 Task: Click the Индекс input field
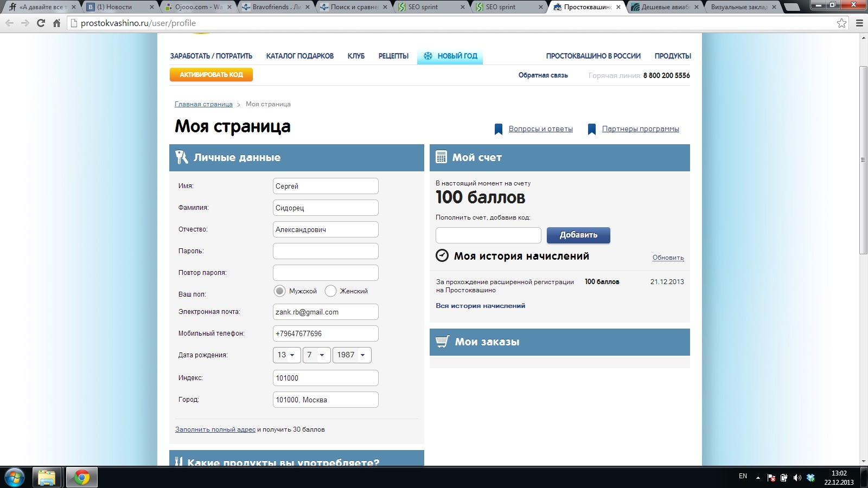coord(325,378)
